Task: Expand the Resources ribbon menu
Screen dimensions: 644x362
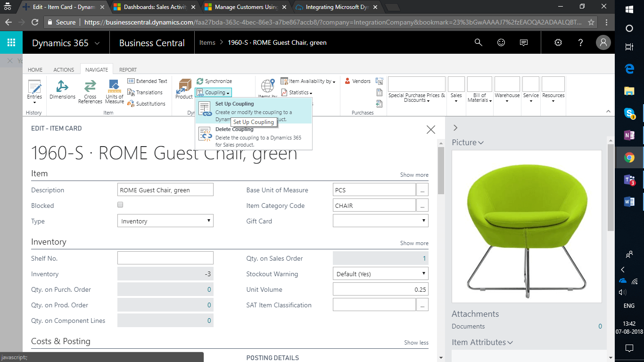Action: coord(553,90)
